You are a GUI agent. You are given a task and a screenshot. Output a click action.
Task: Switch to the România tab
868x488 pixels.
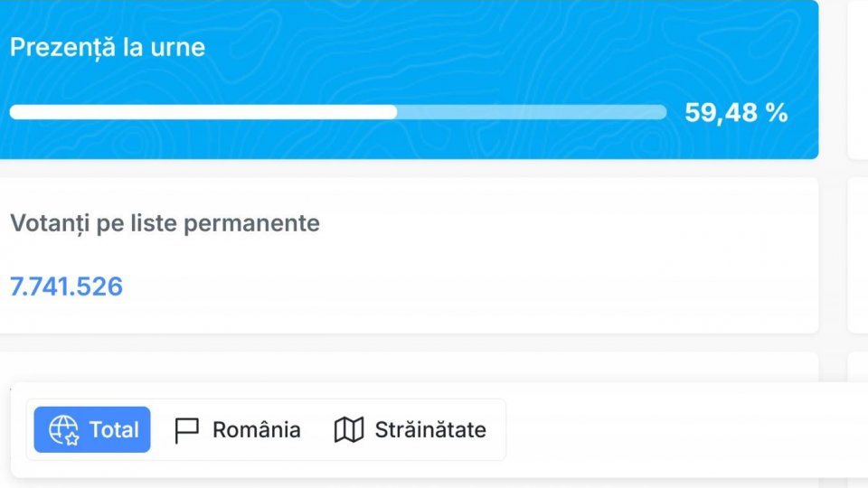tap(256, 429)
